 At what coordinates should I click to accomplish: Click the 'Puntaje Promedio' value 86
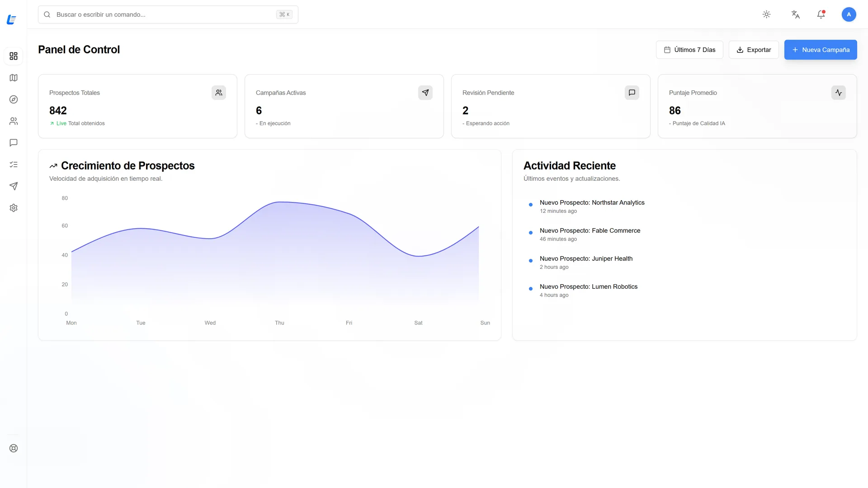pyautogui.click(x=675, y=111)
